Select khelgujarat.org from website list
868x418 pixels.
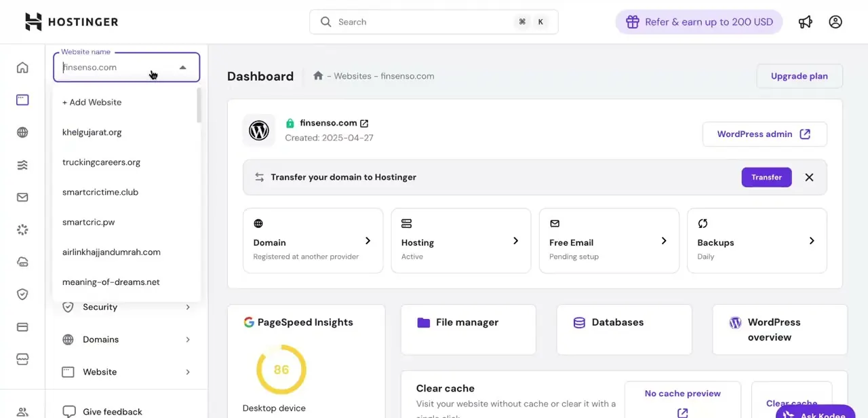(x=125, y=132)
